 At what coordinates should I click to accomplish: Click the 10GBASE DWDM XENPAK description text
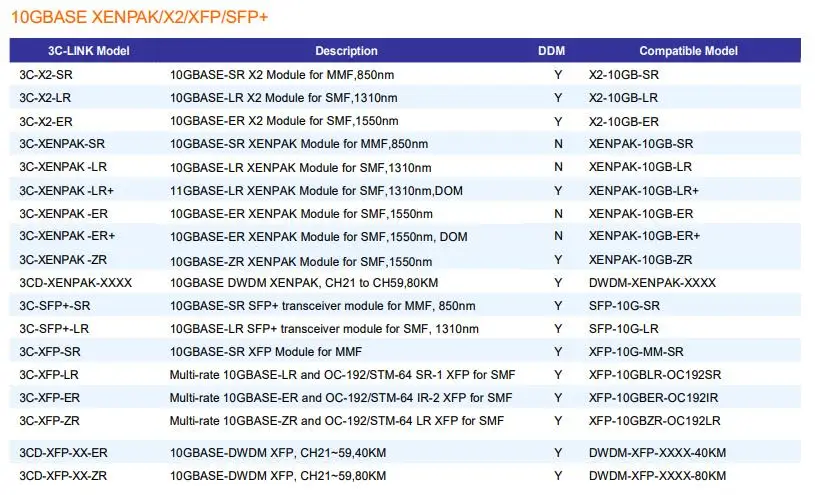pyautogui.click(x=305, y=283)
